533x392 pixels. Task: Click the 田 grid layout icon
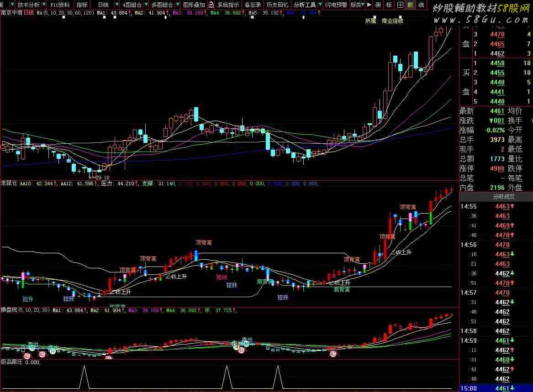[400, 5]
